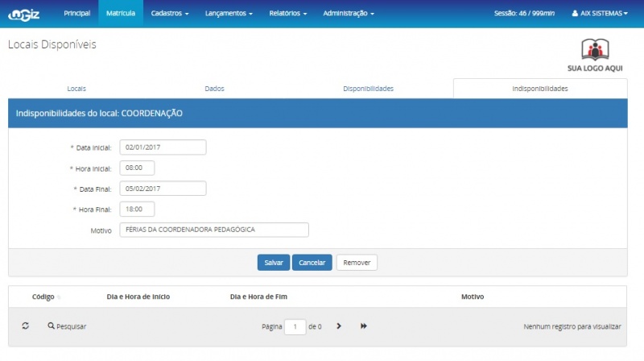Screen dimensions: 644x361
Task: Sort by the Código column header
Action: pyautogui.click(x=43, y=297)
